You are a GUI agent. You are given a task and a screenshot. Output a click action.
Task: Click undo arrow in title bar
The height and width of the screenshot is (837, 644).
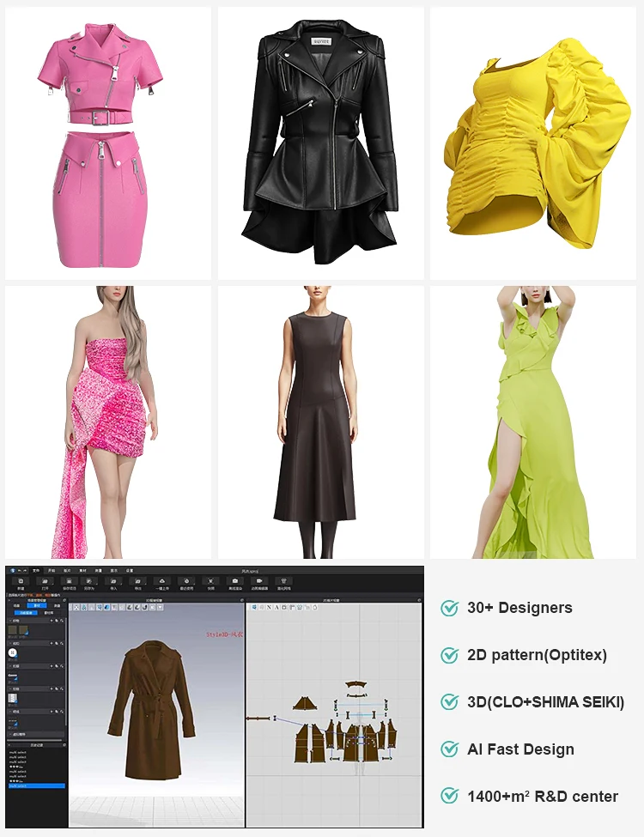click(x=19, y=571)
